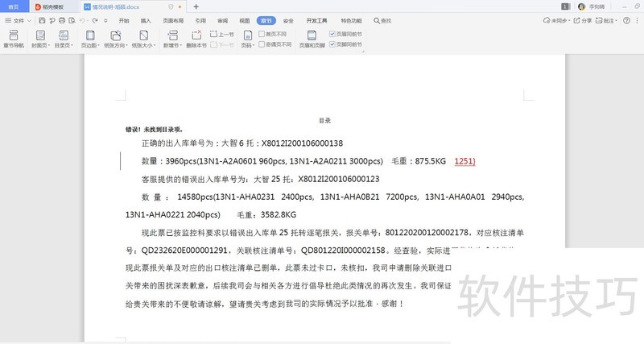Click the number X8012I200106000138 in document

[x=302, y=143]
